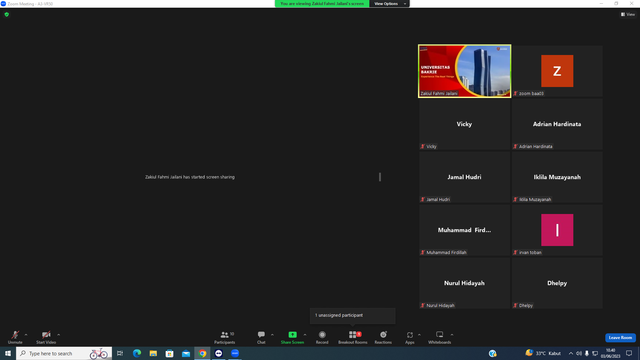This screenshot has height=360, width=640.
Task: Open Microsoft Edge from the taskbar
Action: coord(137,353)
